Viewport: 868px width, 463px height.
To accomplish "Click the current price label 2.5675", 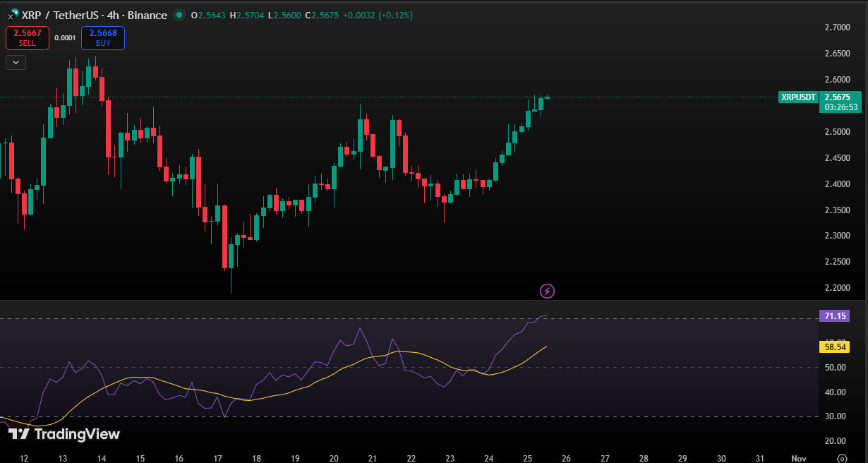I will pyautogui.click(x=837, y=97).
